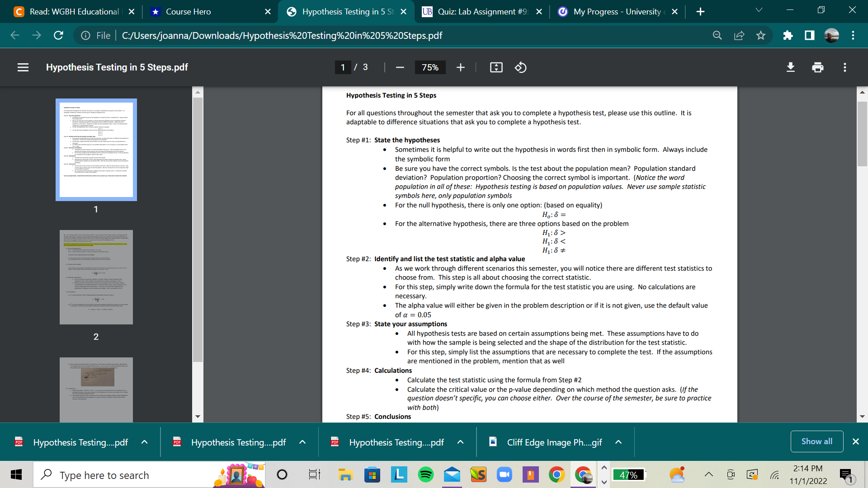Click the Show all downloads button
This screenshot has width=868, height=488.
(816, 441)
